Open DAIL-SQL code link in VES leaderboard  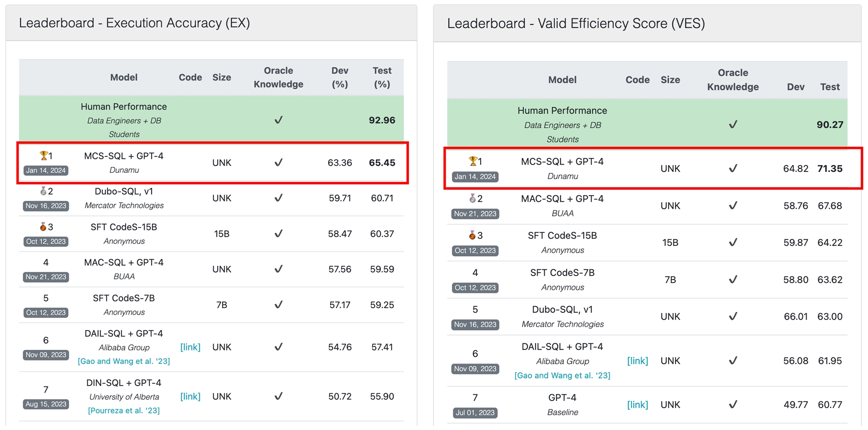[638, 361]
